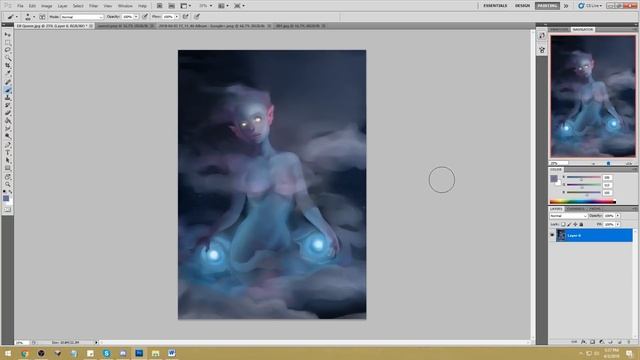Open Skype from the taskbar
Image resolution: width=640 pixels, height=360 pixels.
(x=107, y=353)
